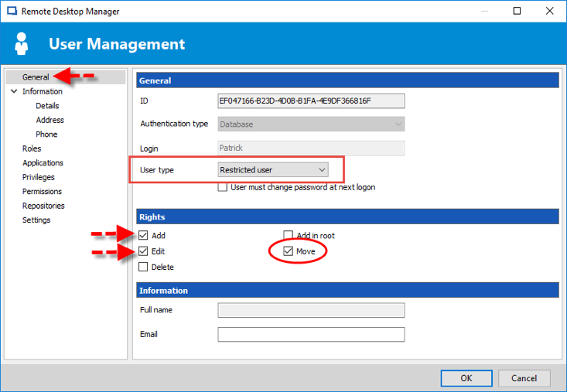Viewport: 567px width, 392px height.
Task: Click the Login field showing Patrick
Action: (x=311, y=148)
